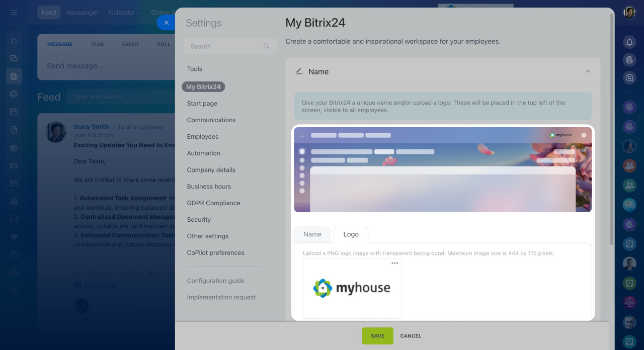Viewport: 644px width, 350px height.
Task: Select the highlighted Feed icon in left sidebar
Action: tap(14, 76)
